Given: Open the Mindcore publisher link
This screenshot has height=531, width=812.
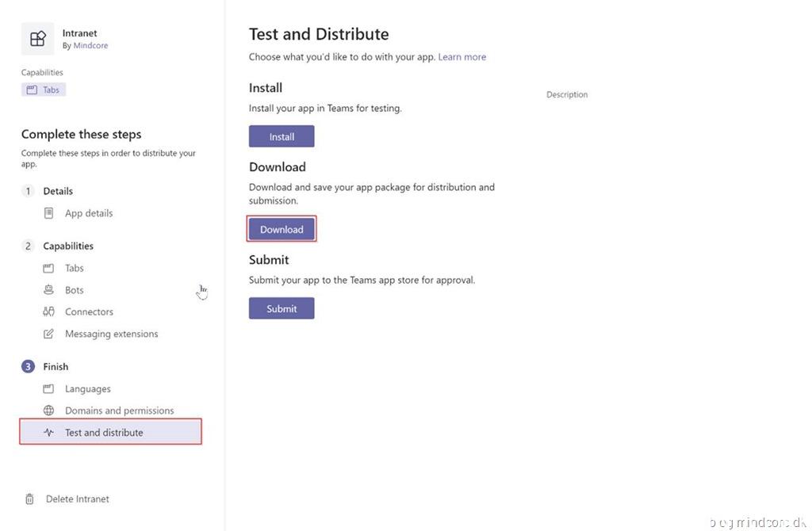Looking at the screenshot, I should 90,46.
